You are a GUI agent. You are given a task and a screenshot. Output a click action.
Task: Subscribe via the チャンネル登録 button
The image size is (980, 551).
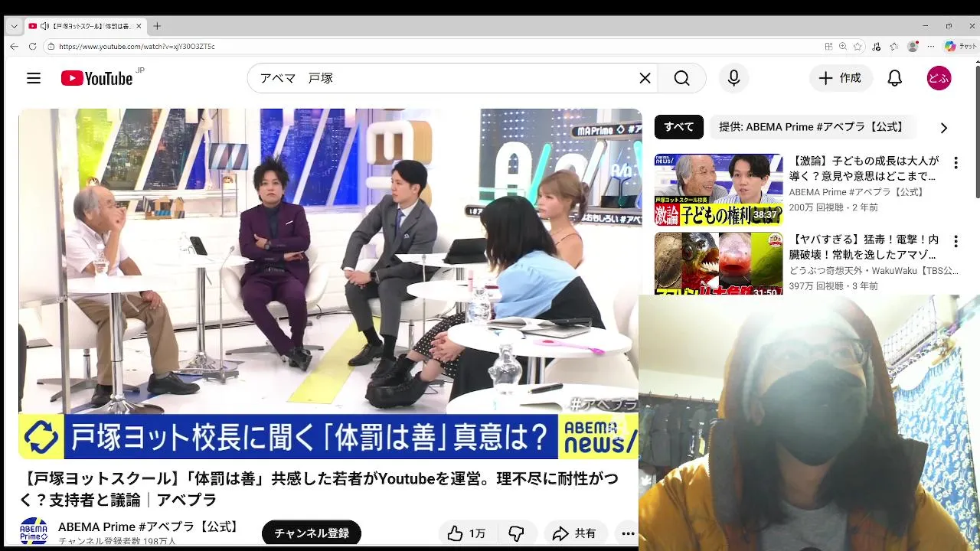tap(312, 533)
